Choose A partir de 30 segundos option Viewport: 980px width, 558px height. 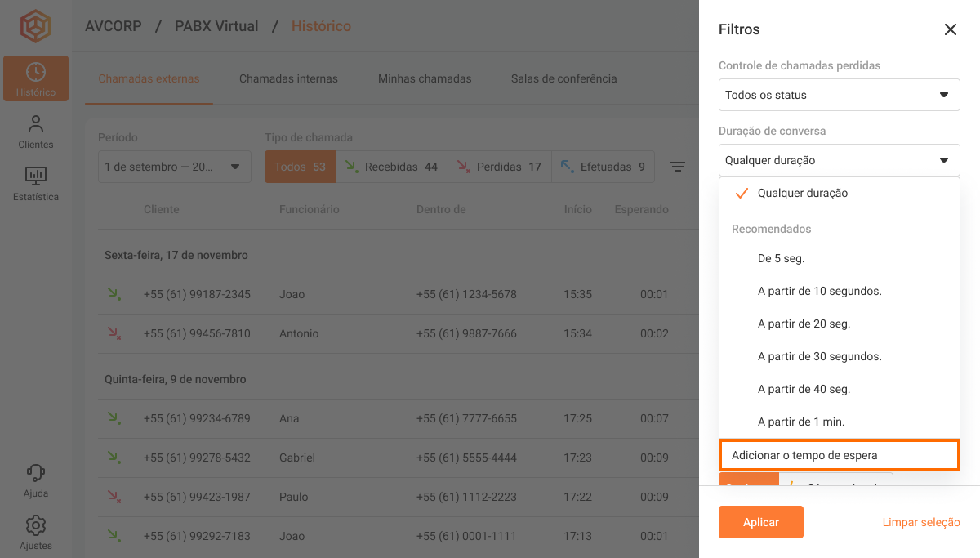pyautogui.click(x=819, y=357)
